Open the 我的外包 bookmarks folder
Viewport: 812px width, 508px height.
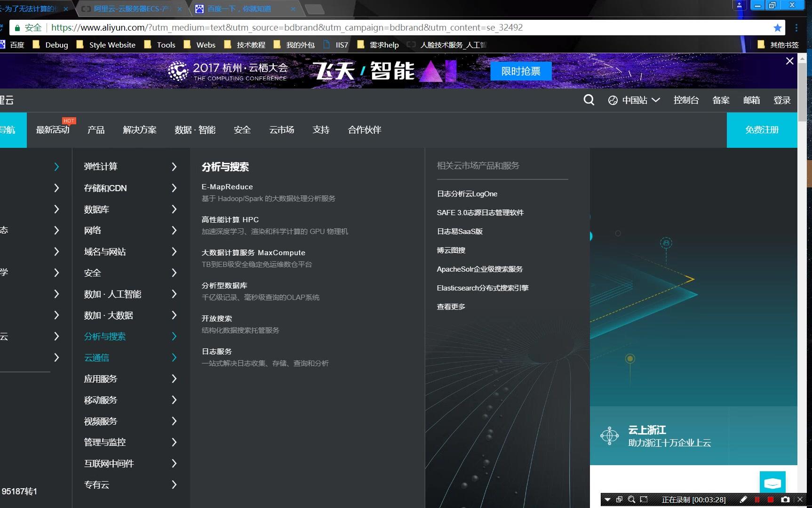pyautogui.click(x=294, y=45)
